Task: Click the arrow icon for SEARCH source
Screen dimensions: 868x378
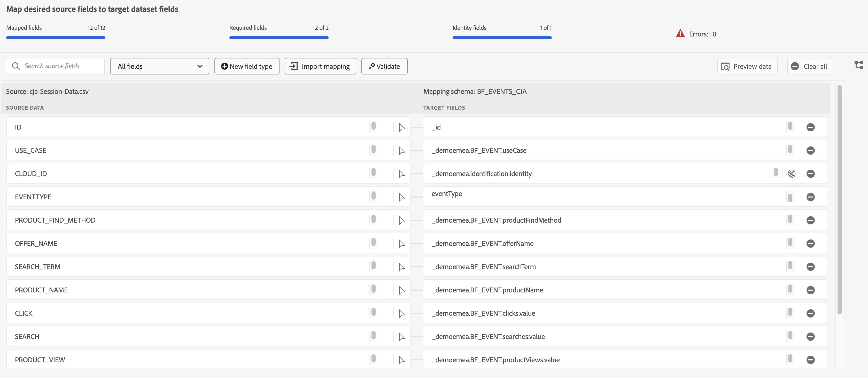Action: (402, 337)
